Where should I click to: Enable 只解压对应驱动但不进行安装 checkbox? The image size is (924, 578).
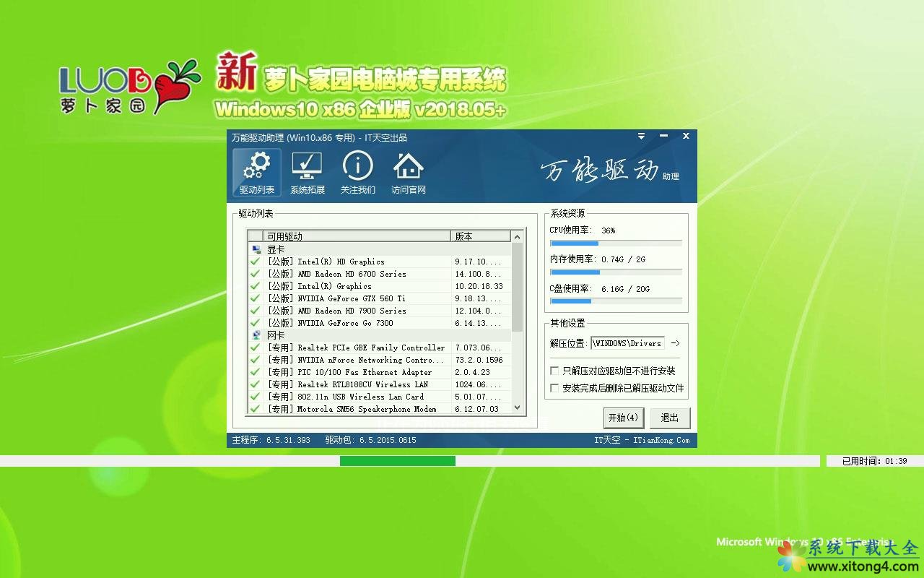(x=554, y=370)
